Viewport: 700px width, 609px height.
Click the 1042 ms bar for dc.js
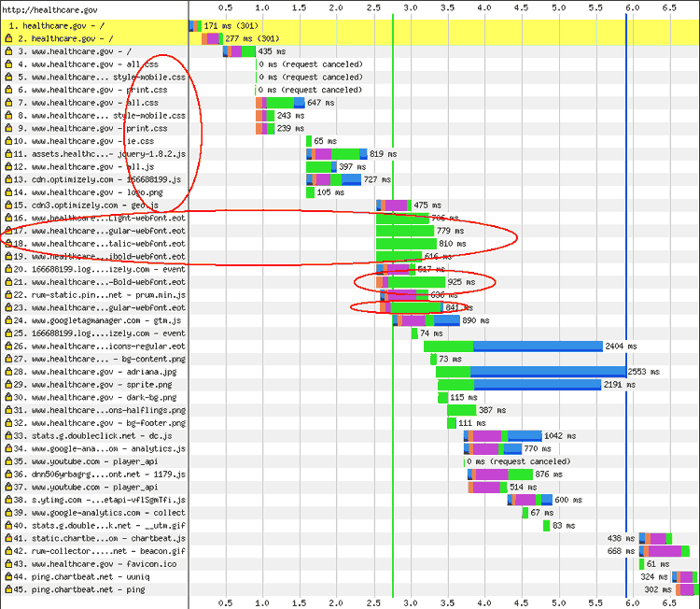[x=503, y=436]
